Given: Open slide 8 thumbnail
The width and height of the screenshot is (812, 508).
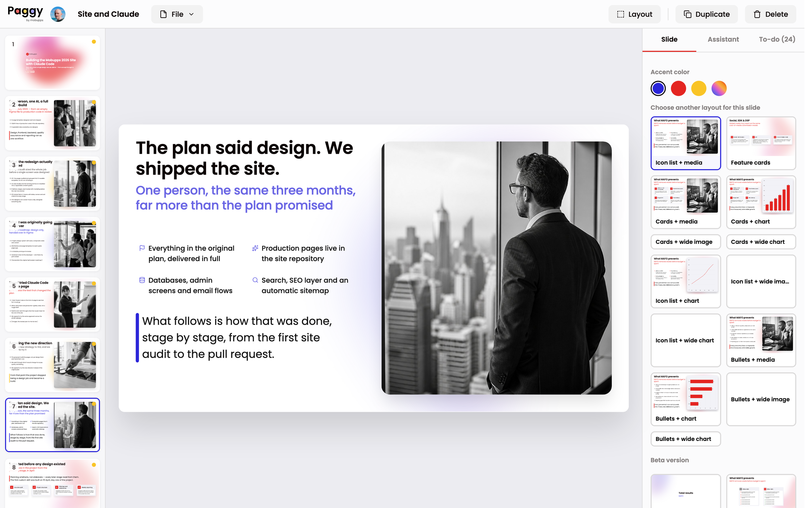Looking at the screenshot, I should coord(52,484).
